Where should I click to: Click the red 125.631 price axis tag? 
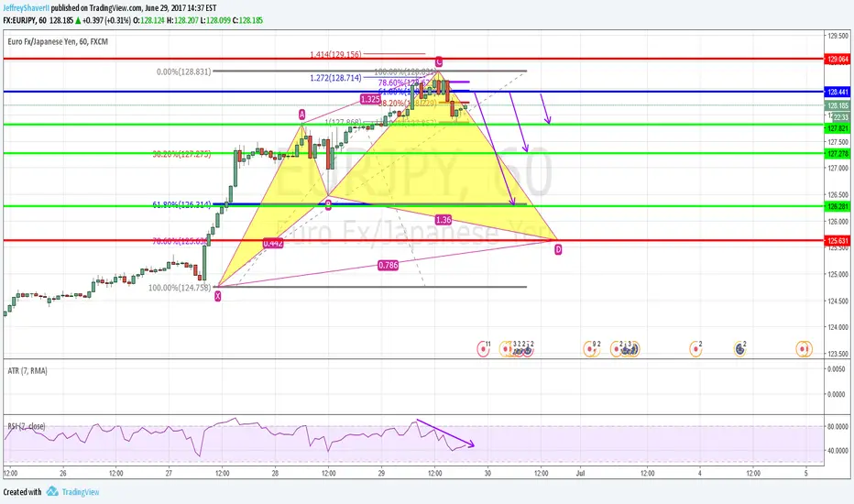tap(838, 241)
